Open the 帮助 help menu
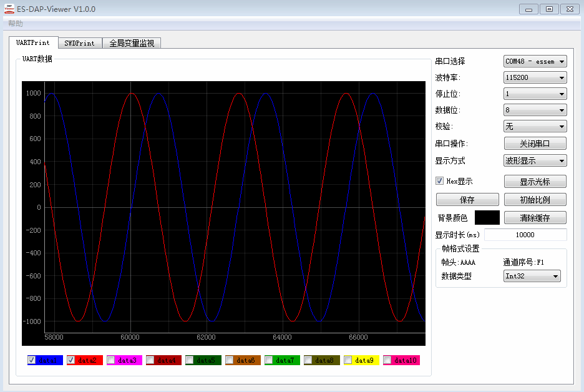The height and width of the screenshot is (392, 584). [x=16, y=24]
